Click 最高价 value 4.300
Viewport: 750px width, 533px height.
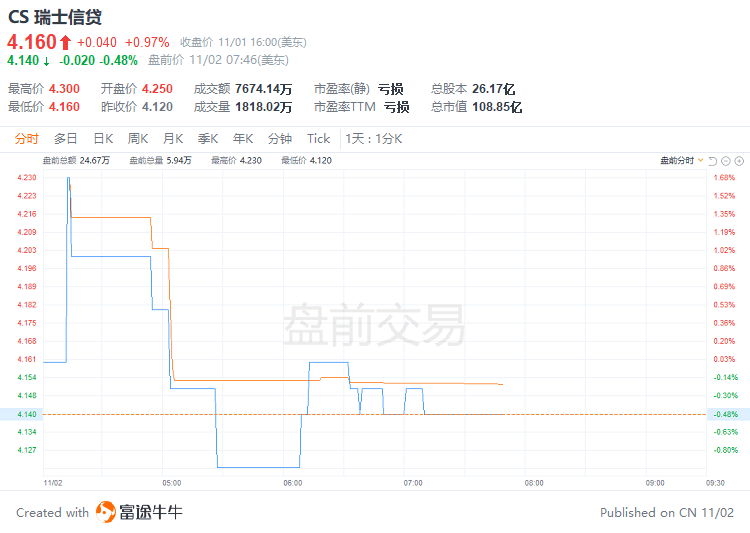click(x=64, y=89)
